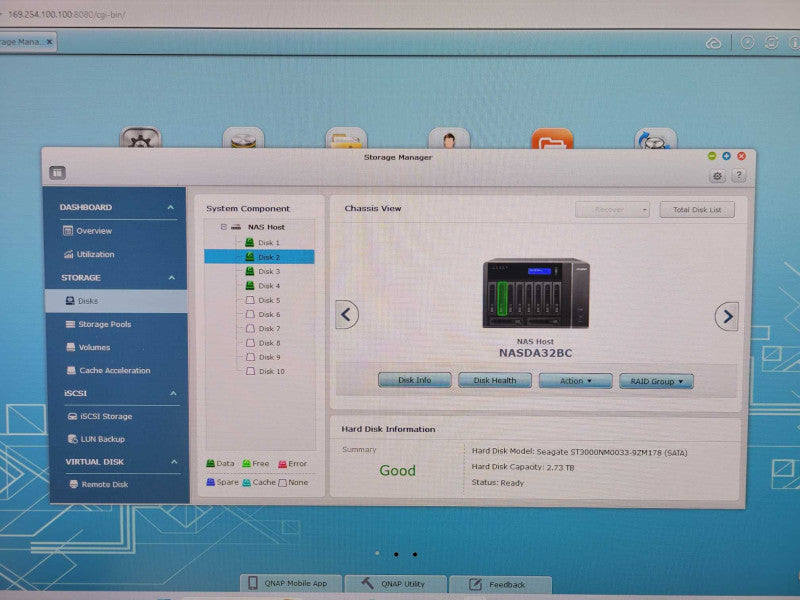Click the Disk Info button
The height and width of the screenshot is (600, 800).
(x=415, y=380)
